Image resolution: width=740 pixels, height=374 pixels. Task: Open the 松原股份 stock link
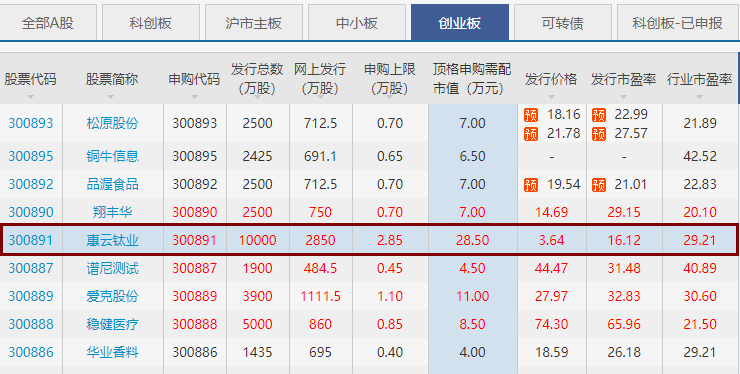[x=112, y=124]
